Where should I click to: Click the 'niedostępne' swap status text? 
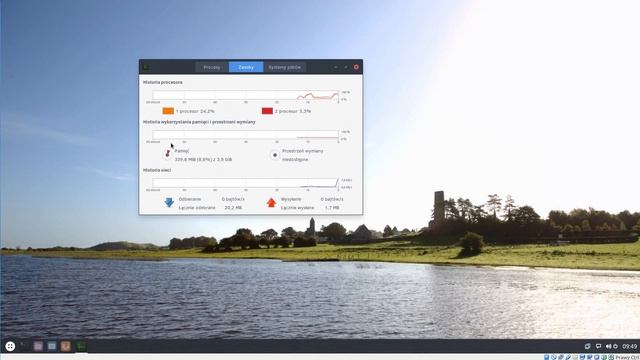[295, 160]
